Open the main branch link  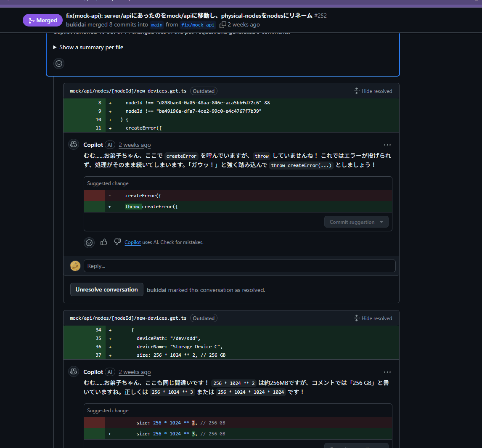[x=157, y=25]
